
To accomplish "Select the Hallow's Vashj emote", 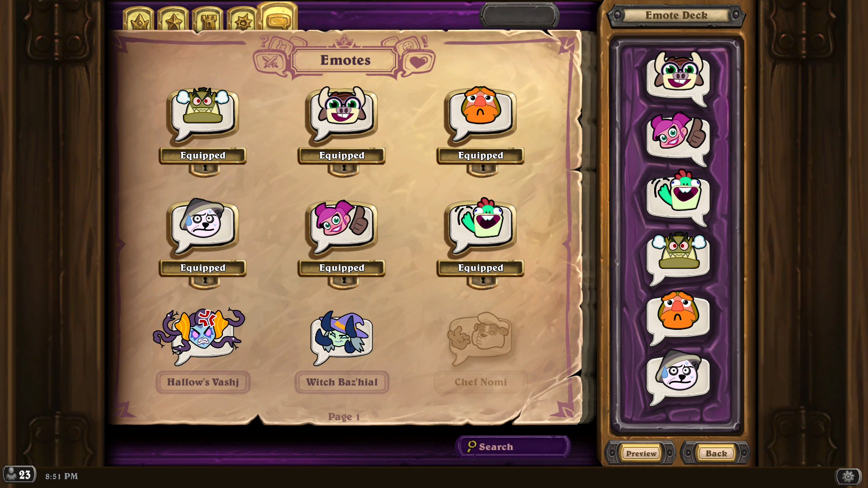I will 203,337.
